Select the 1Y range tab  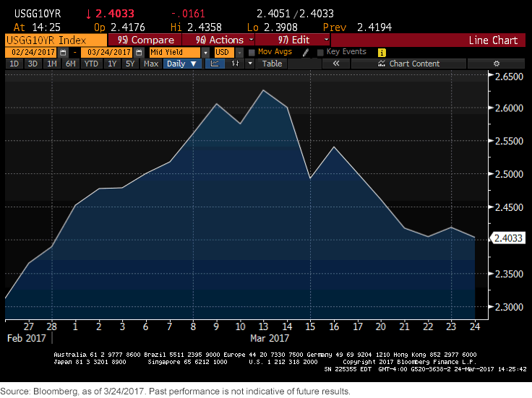(112, 64)
